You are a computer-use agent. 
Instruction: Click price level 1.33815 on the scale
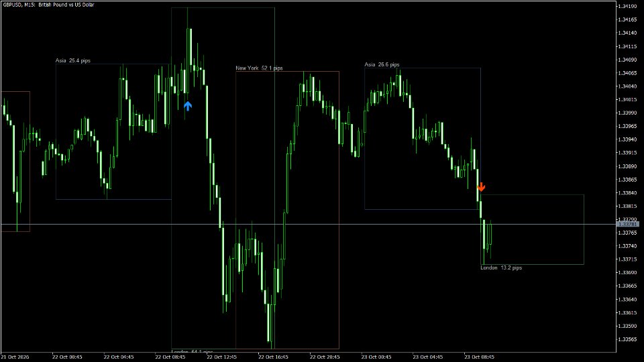(x=629, y=206)
